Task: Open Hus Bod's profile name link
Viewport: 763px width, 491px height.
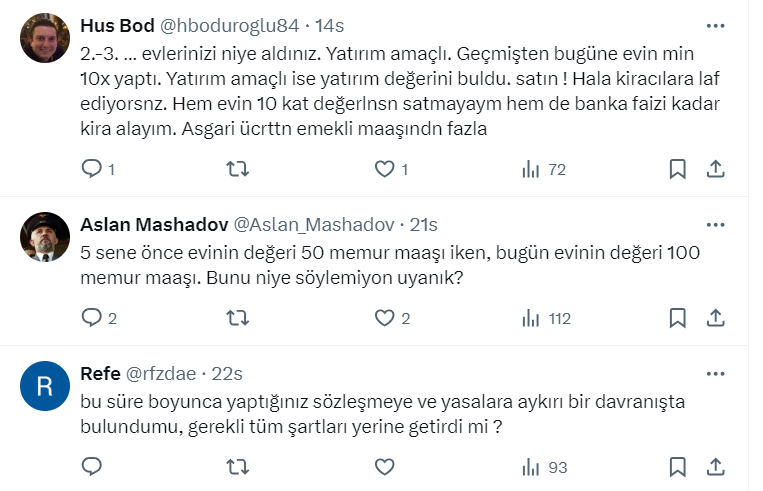Action: 115,25
